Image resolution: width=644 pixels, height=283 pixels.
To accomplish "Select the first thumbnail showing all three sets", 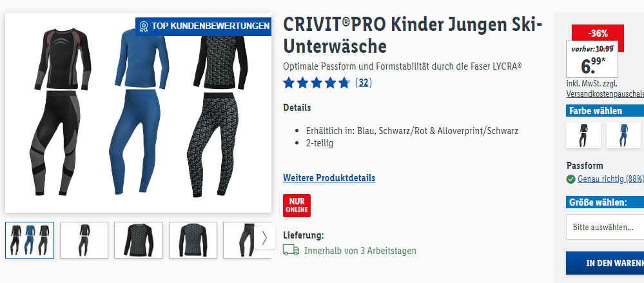I will (x=30, y=240).
